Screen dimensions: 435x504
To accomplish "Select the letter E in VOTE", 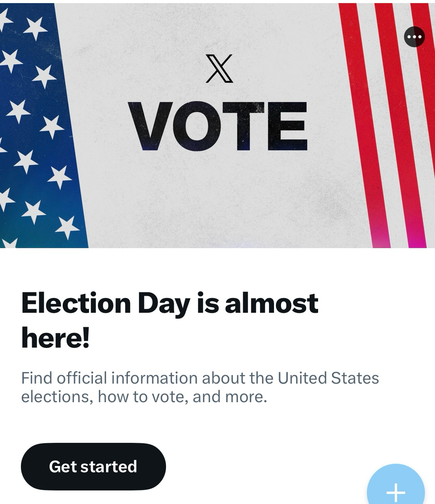I will (x=287, y=126).
